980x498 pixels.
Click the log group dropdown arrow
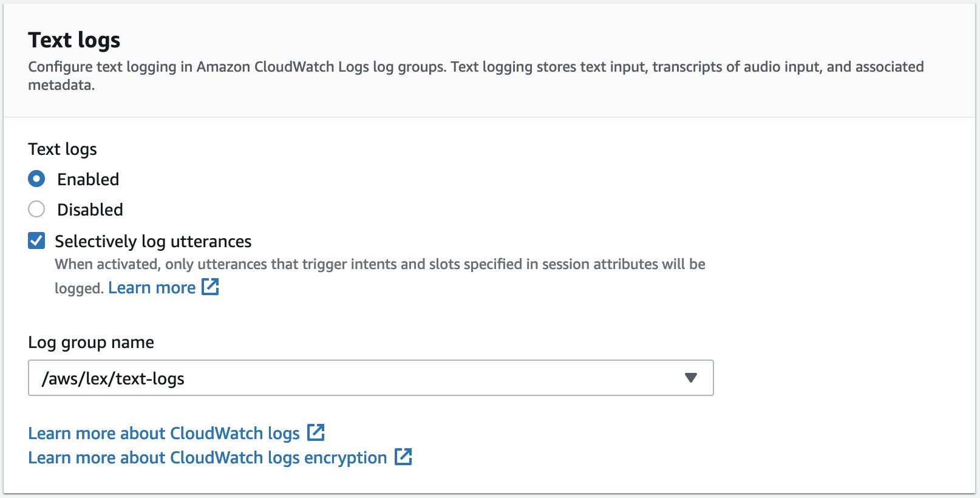tap(690, 378)
